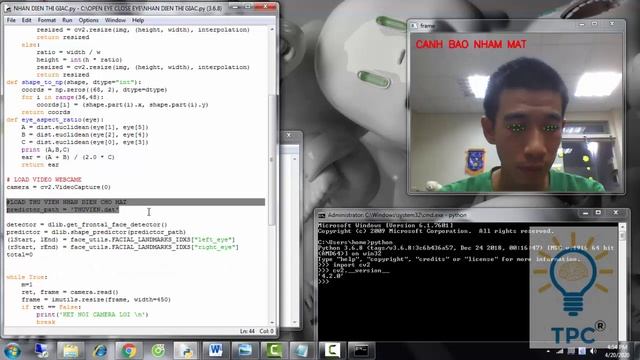
Task: Close the cmd python console window
Action: (616, 213)
